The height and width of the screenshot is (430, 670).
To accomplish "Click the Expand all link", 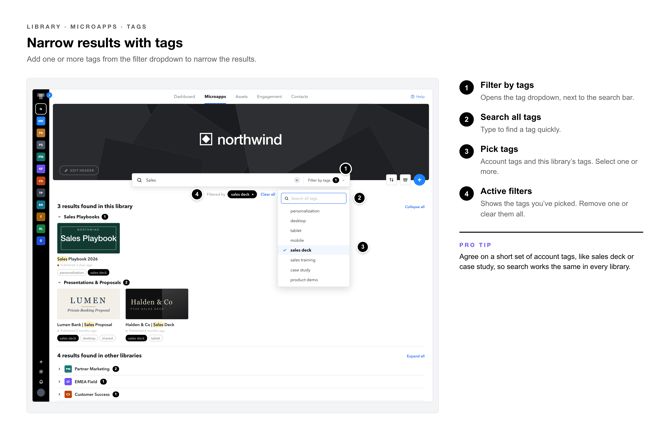I will click(x=415, y=356).
